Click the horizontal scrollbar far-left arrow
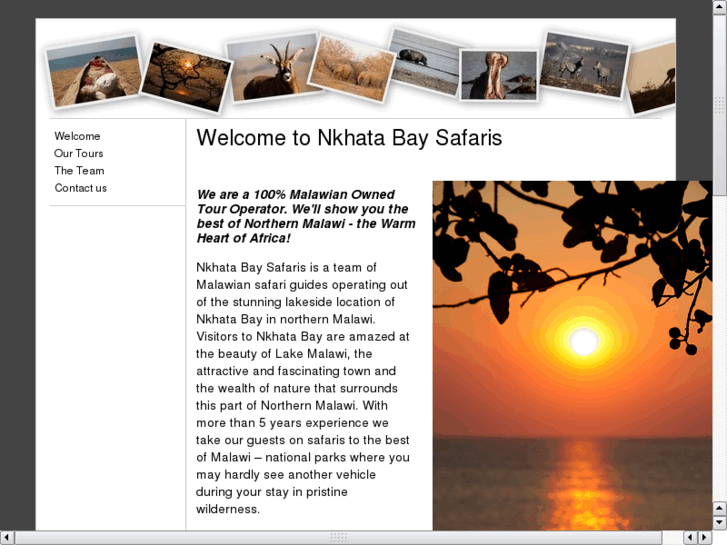The height and width of the screenshot is (545, 727). [6, 538]
